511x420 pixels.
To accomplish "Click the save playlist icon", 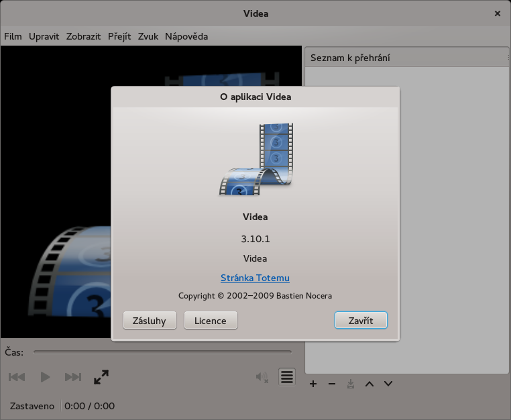I will [351, 384].
